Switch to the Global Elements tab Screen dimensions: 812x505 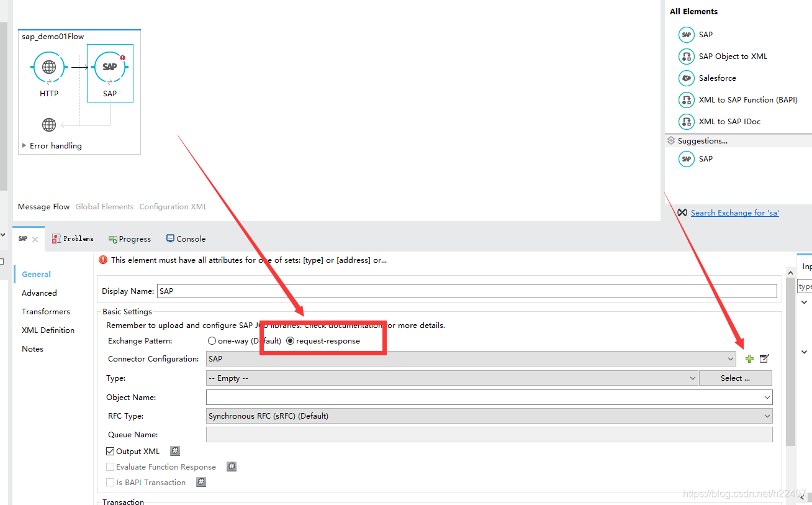pos(104,207)
